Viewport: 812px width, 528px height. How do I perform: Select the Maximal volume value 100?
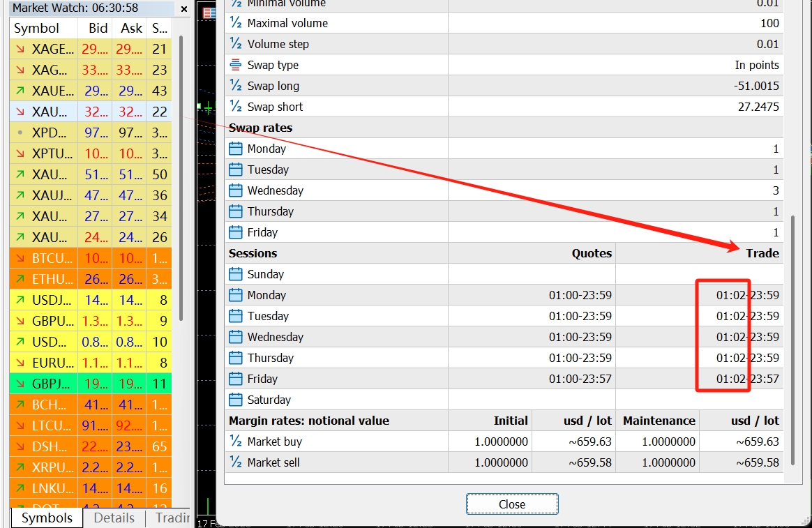(769, 23)
